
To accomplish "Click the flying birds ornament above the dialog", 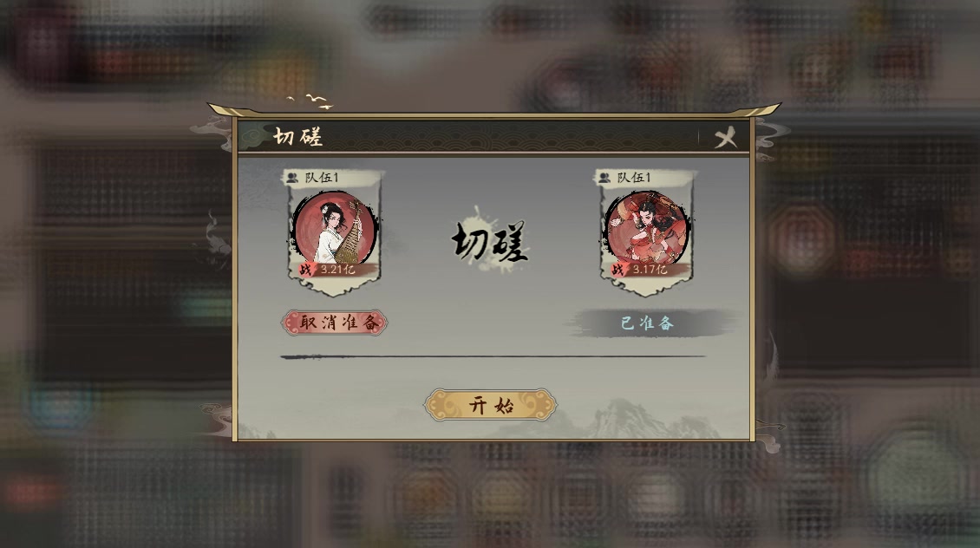I will 310,101.
